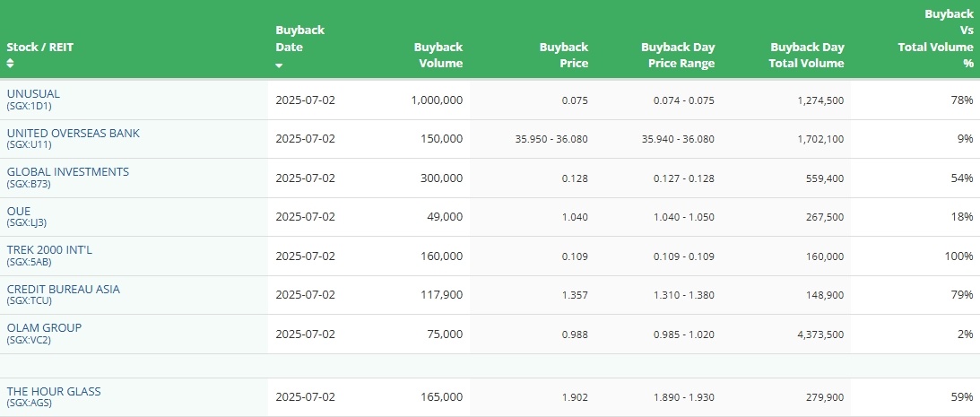Click the 59% value for The Hour Glass

click(963, 397)
